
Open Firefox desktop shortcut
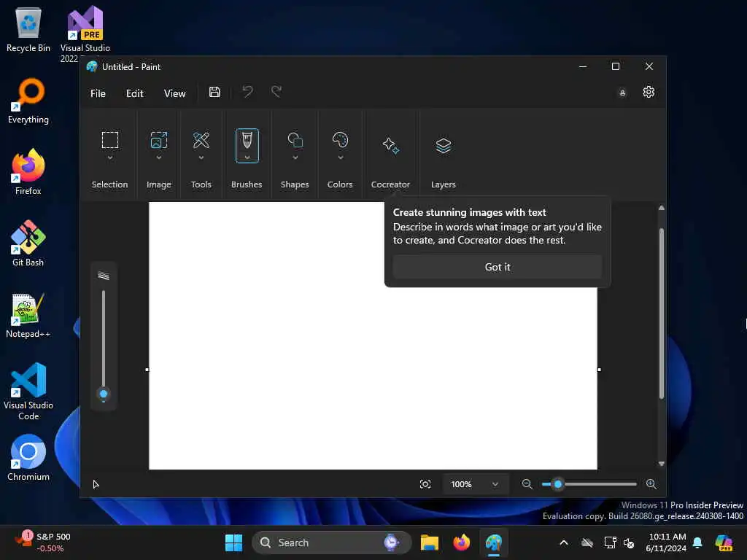coord(28,172)
